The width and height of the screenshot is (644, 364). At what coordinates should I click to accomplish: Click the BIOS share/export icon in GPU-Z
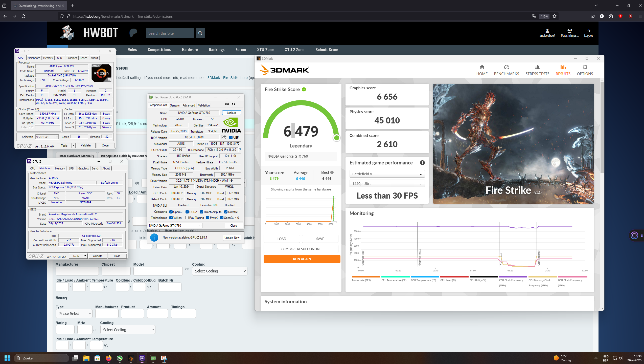coord(223,137)
